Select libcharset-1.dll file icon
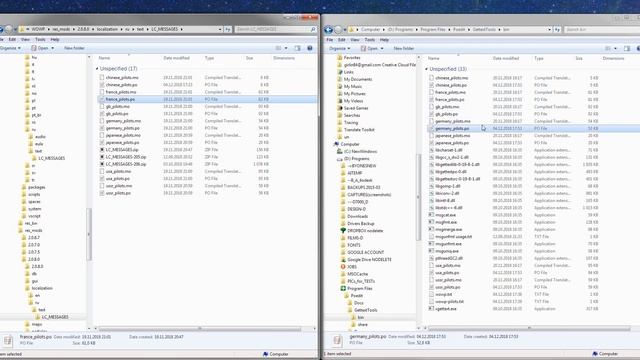 click(431, 150)
